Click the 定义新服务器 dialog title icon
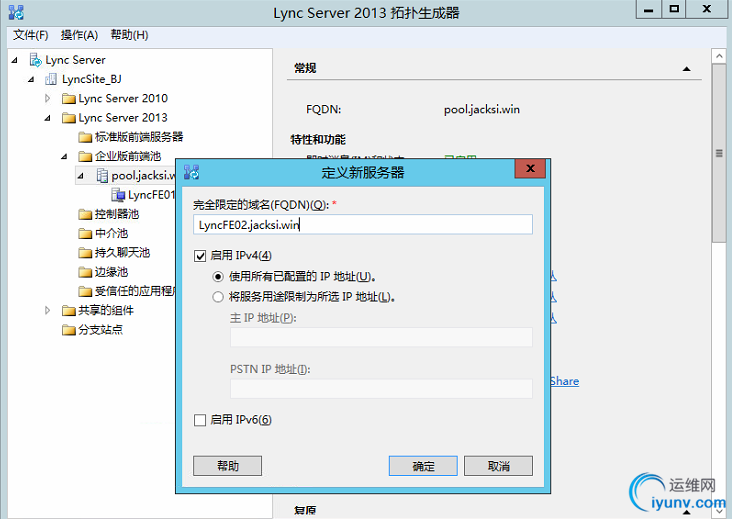Screen dimensions: 732x519 [191, 172]
